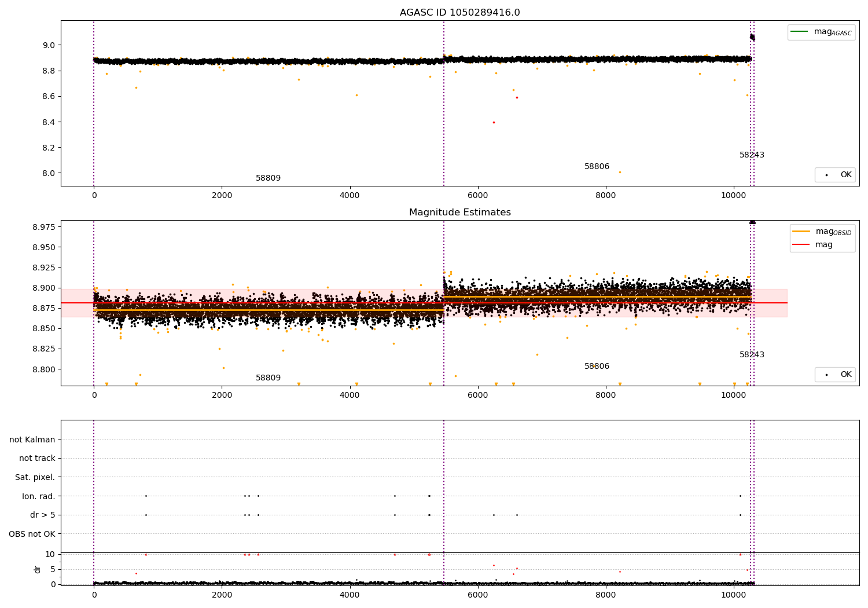Click the 8.950 tick on middle plot
Screen dimensions: 868x608
tap(44, 247)
